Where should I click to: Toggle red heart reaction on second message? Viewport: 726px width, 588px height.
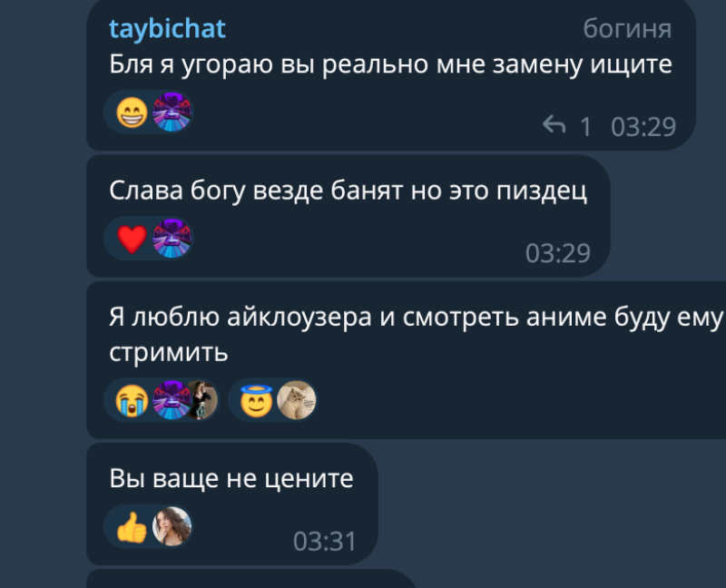point(132,239)
